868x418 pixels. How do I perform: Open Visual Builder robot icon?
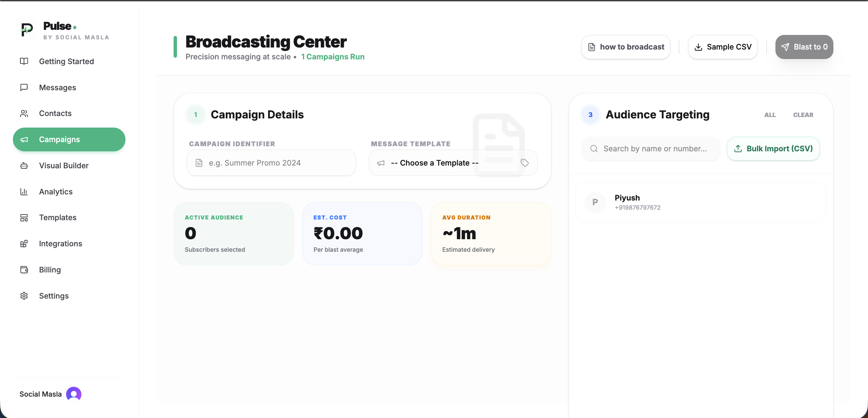coord(24,166)
